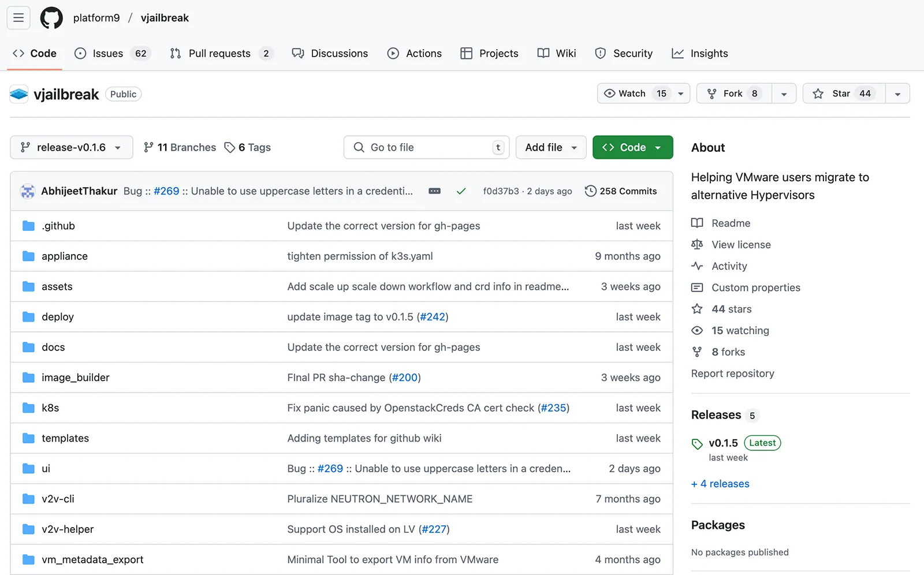Open commit history via the clock icon
The height and width of the screenshot is (575, 924).
(590, 191)
